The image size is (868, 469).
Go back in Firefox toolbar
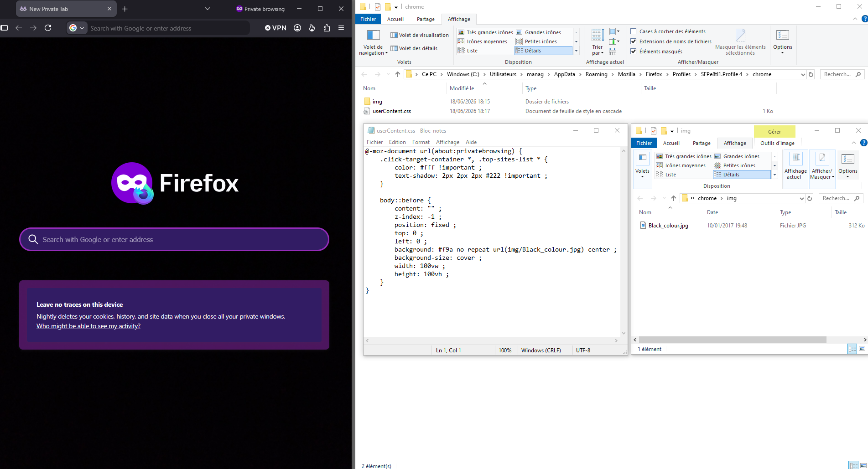pos(19,28)
